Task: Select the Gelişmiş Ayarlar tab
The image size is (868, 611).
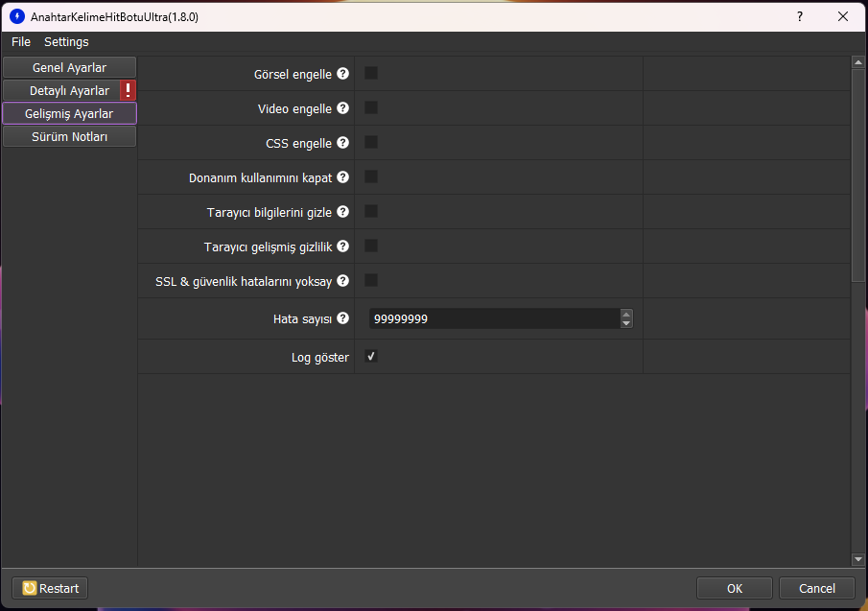Action: (x=69, y=113)
